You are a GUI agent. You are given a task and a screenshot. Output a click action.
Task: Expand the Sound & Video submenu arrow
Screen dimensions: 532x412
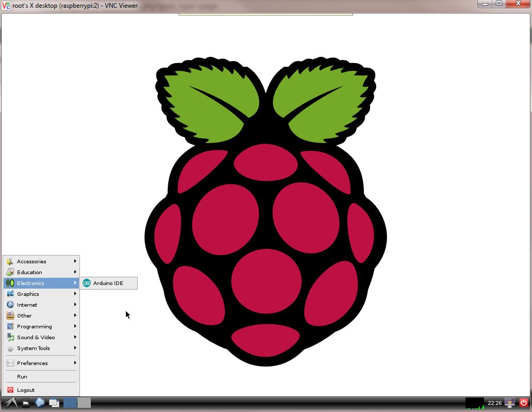75,337
